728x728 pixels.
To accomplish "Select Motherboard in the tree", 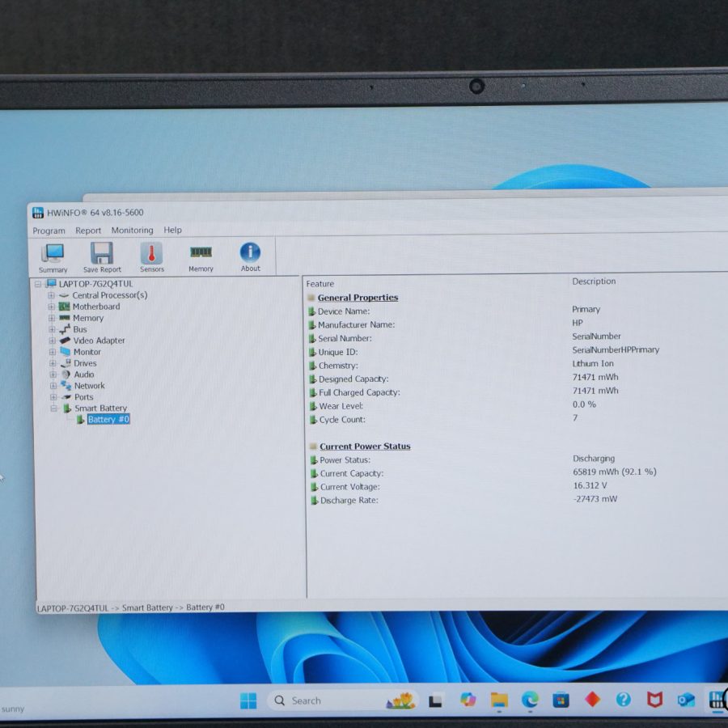I will click(96, 307).
